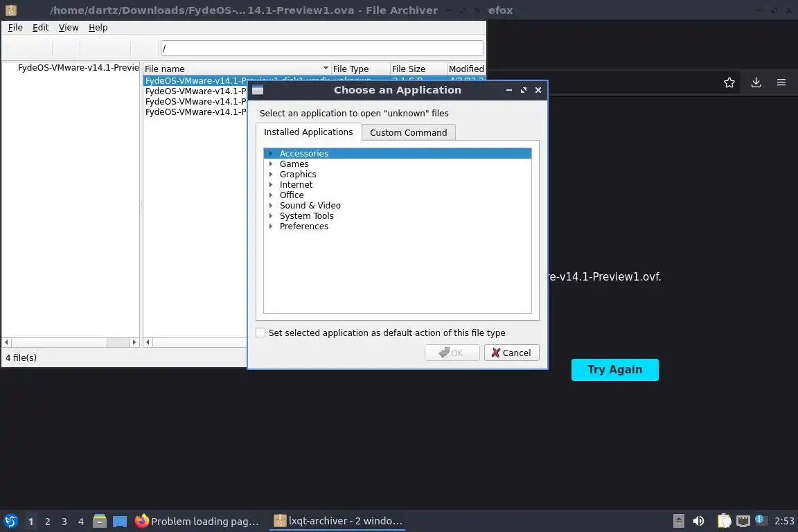Click the folder tree panel scroll right arrow
This screenshot has width=798, height=532.
click(134, 342)
